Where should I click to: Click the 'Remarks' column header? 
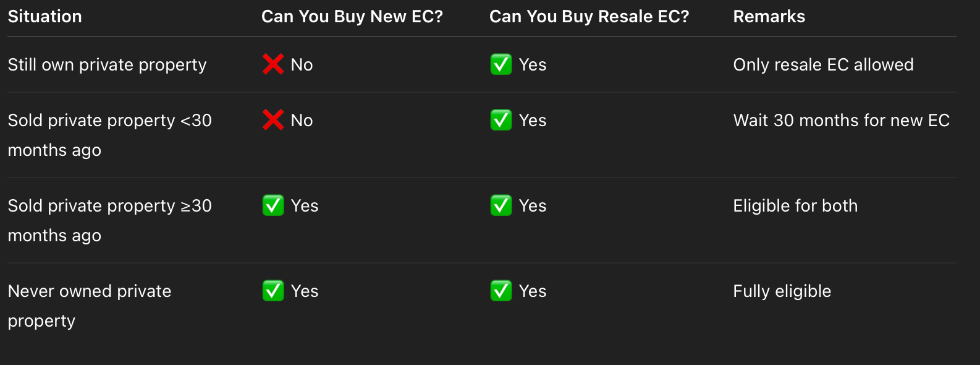coord(769,17)
